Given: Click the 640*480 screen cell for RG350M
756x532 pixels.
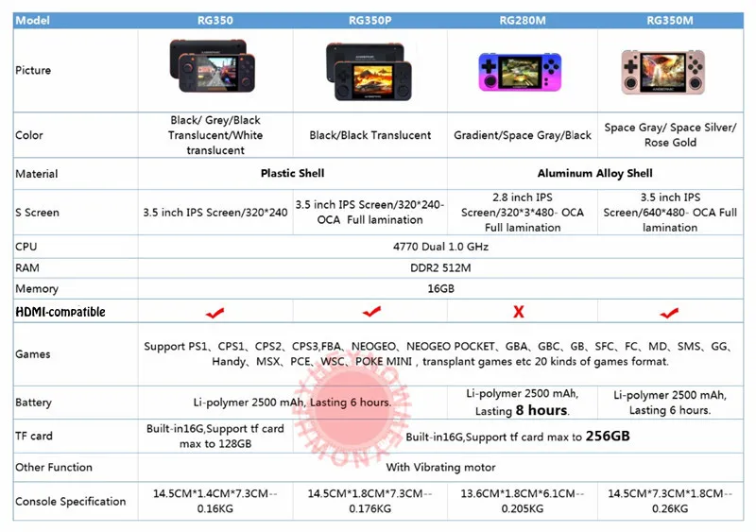Looking at the screenshot, I should point(670,213).
